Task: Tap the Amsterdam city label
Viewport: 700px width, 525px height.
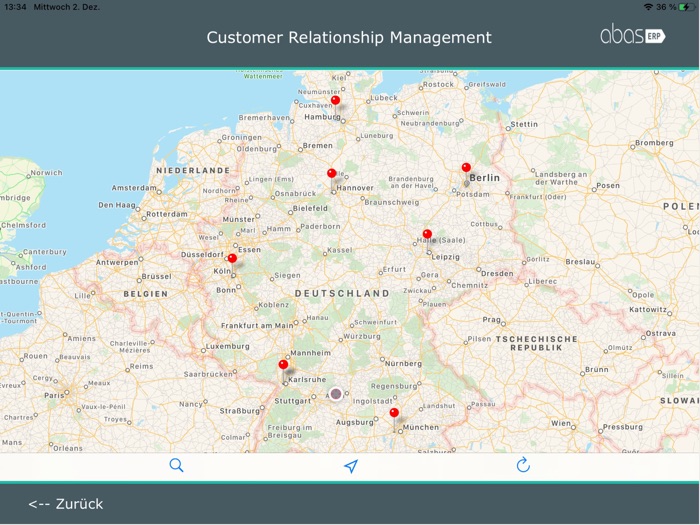Action: coord(134,188)
